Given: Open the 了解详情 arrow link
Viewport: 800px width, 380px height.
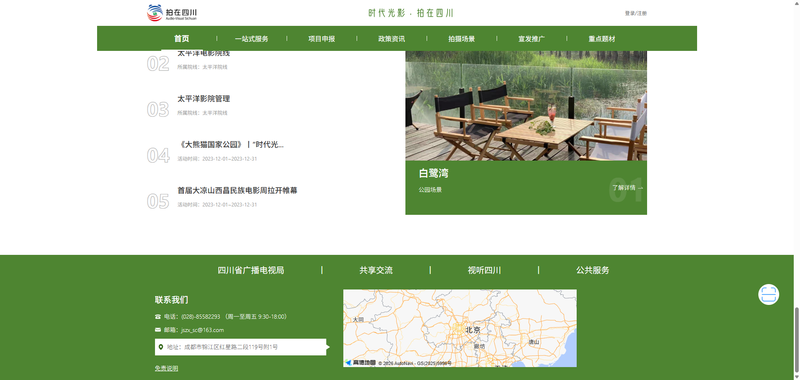Looking at the screenshot, I should tap(628, 188).
